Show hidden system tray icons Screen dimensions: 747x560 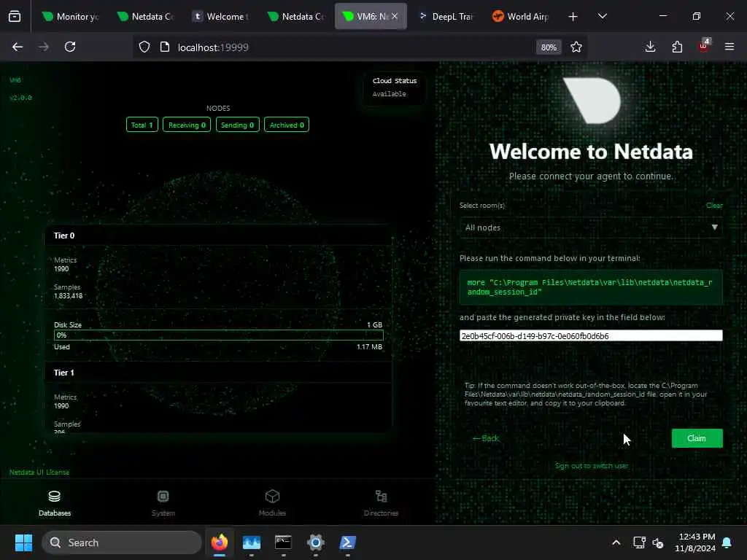coord(616,542)
